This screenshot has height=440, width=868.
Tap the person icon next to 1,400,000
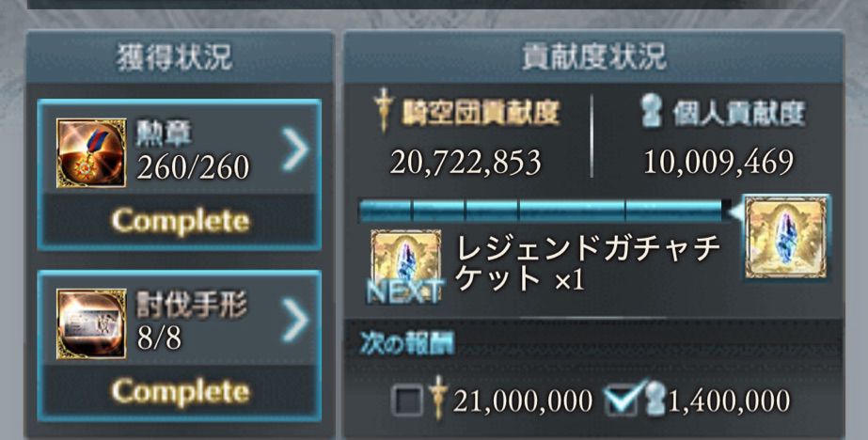(x=655, y=401)
